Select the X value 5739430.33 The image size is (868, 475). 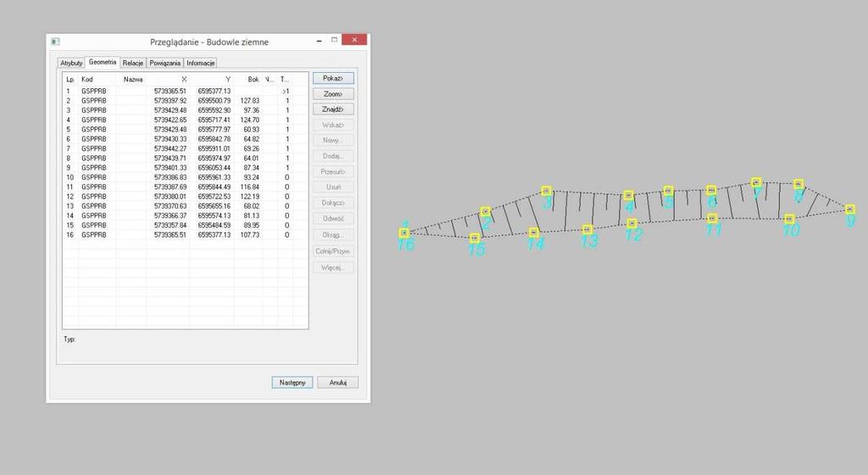(x=170, y=139)
